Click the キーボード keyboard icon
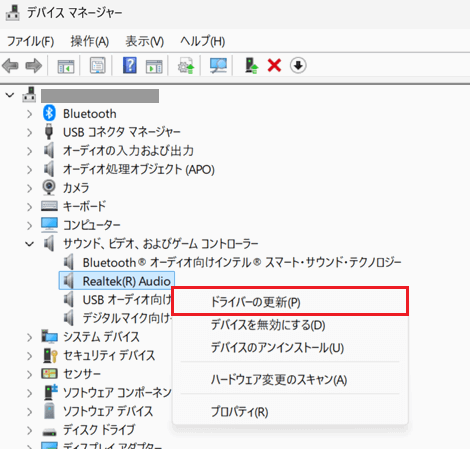 pyautogui.click(x=49, y=206)
